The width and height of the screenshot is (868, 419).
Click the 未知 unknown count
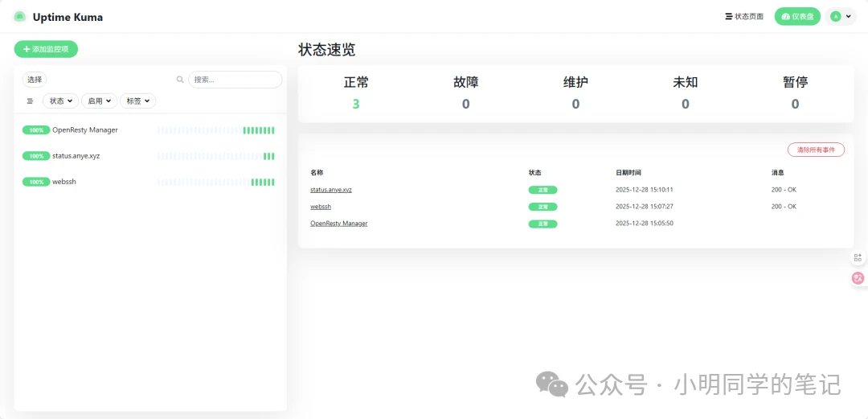click(686, 104)
